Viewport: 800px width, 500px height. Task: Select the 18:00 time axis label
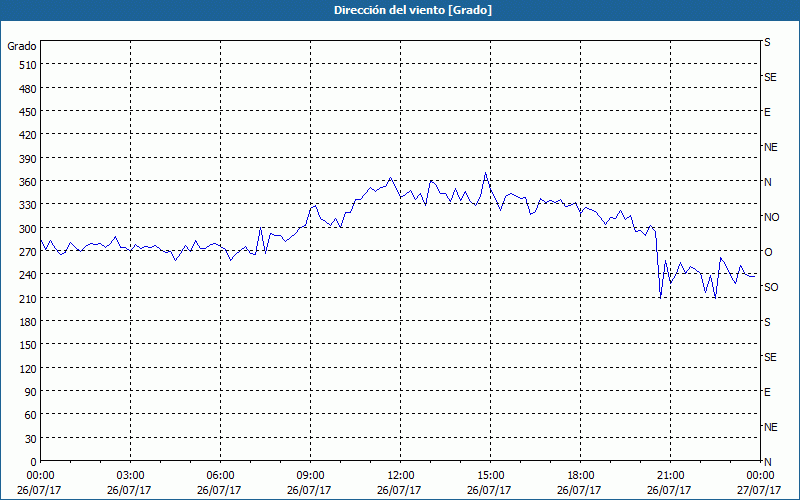580,476
